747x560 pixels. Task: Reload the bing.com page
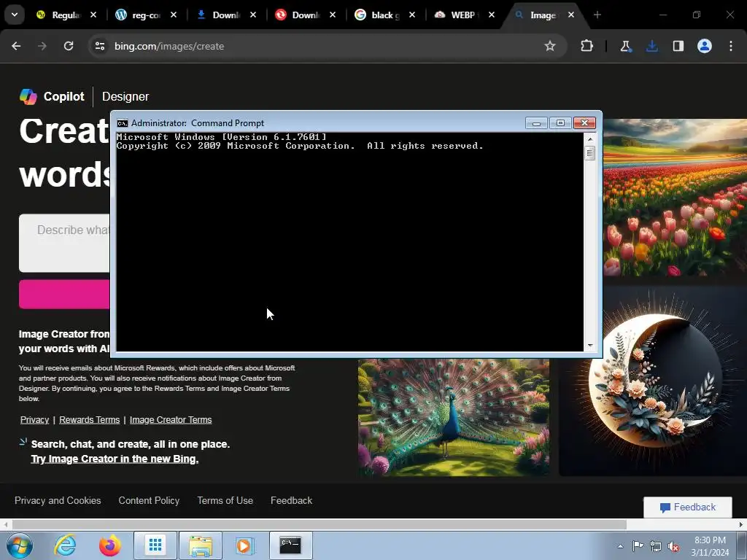[69, 46]
